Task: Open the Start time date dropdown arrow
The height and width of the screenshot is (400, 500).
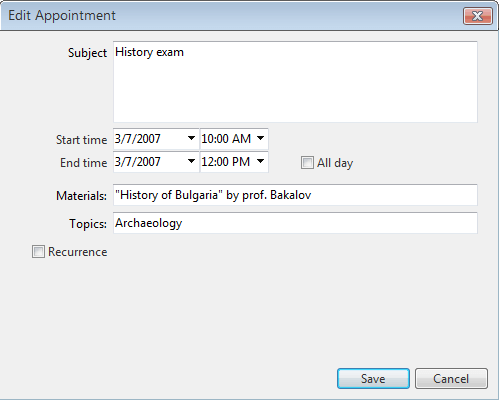Action: click(x=191, y=138)
